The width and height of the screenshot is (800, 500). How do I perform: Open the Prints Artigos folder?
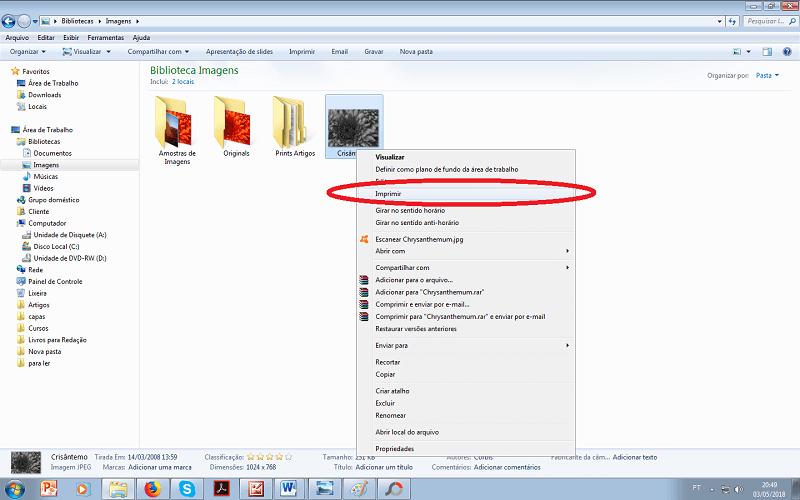coord(295,123)
